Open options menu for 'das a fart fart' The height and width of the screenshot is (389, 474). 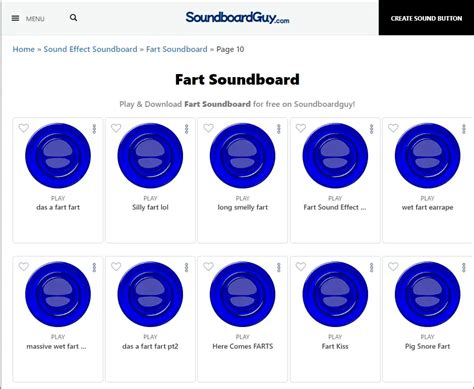tap(94, 129)
